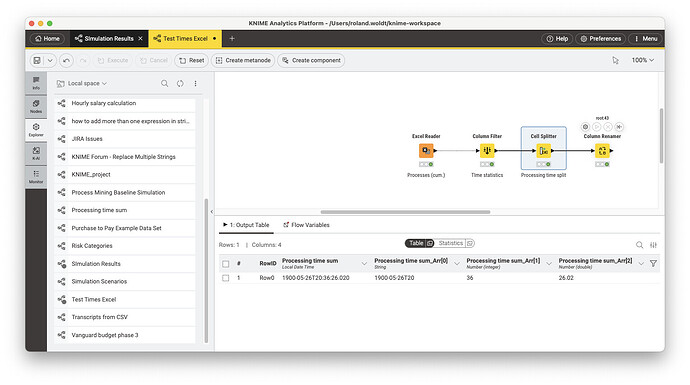Select Vanguard budget phase 3 workflow

tap(125, 335)
